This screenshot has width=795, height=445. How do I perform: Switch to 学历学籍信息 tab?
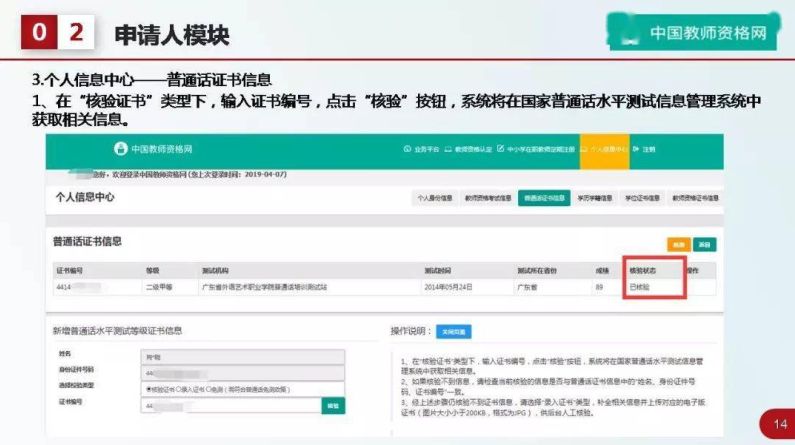[594, 198]
